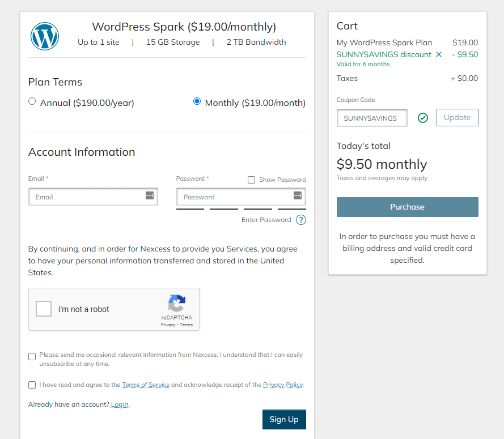
Task: Click the green coupon valid checkmark icon
Action: pos(423,118)
